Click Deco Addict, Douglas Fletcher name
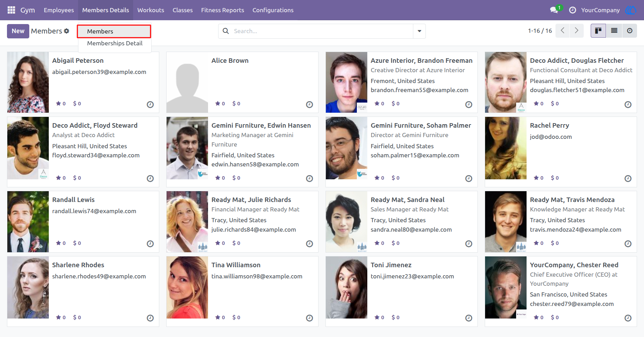The height and width of the screenshot is (337, 644). [x=577, y=60]
